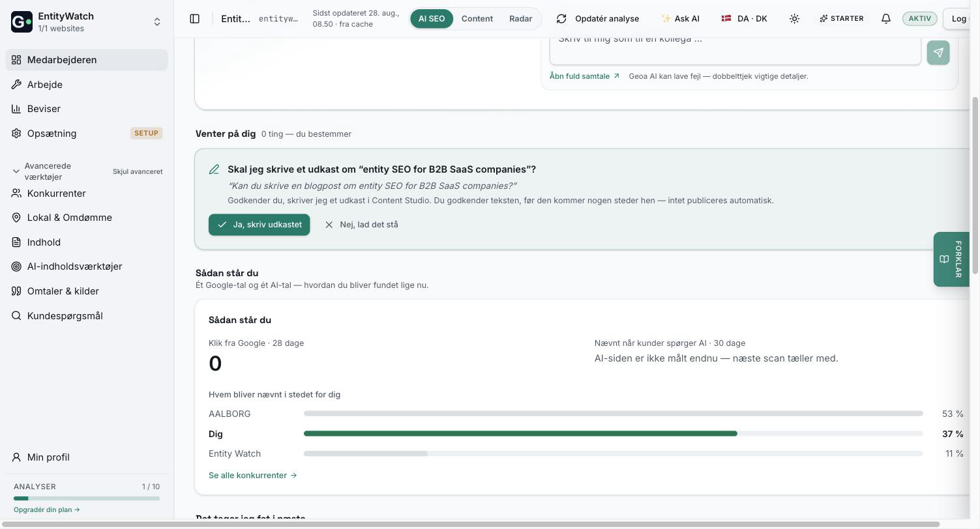Click the Konkurrenter people icon
This screenshot has height=529, width=980.
tap(16, 193)
